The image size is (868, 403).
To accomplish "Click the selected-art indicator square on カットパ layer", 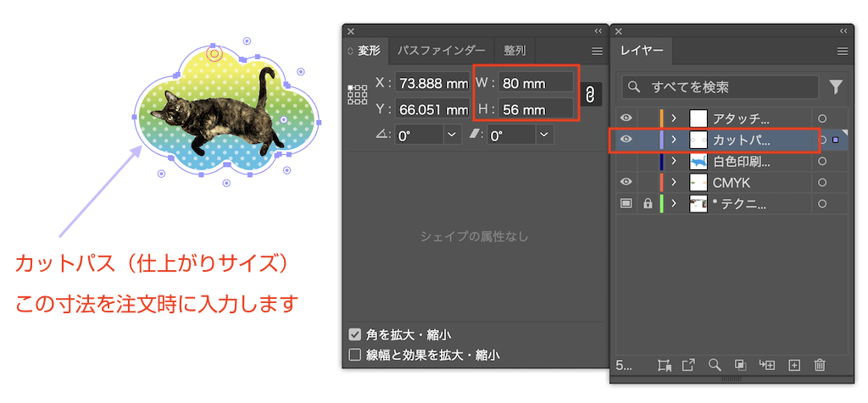I will [x=835, y=140].
